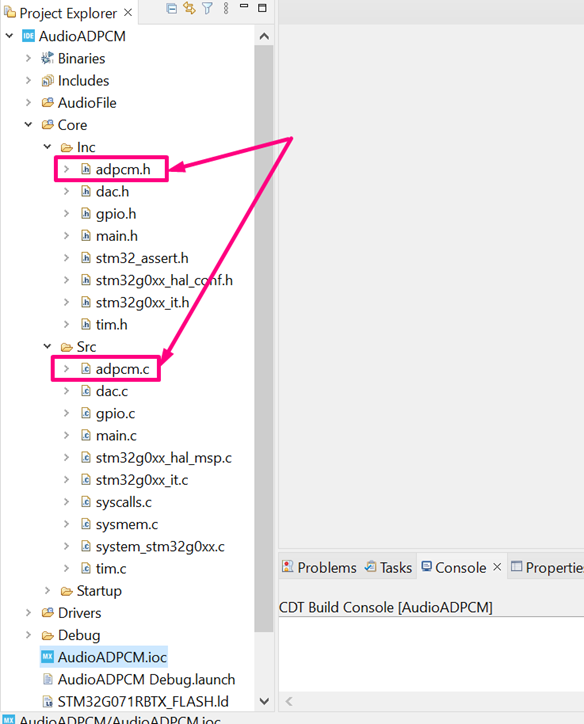Click the Project Explorer scroll down arrow
The image size is (584, 724).
264,701
